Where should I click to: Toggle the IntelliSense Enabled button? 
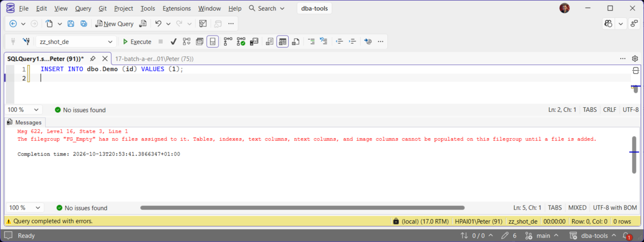(213, 42)
